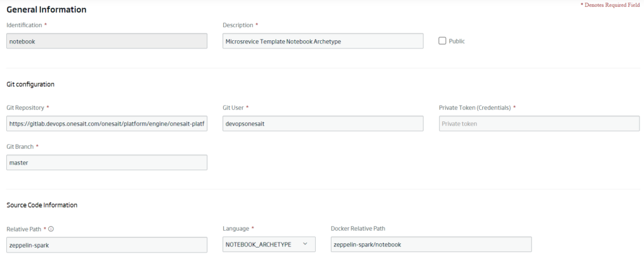This screenshot has width=644, height=257.
Task: Select the Git Repository URL field
Action: click(107, 124)
